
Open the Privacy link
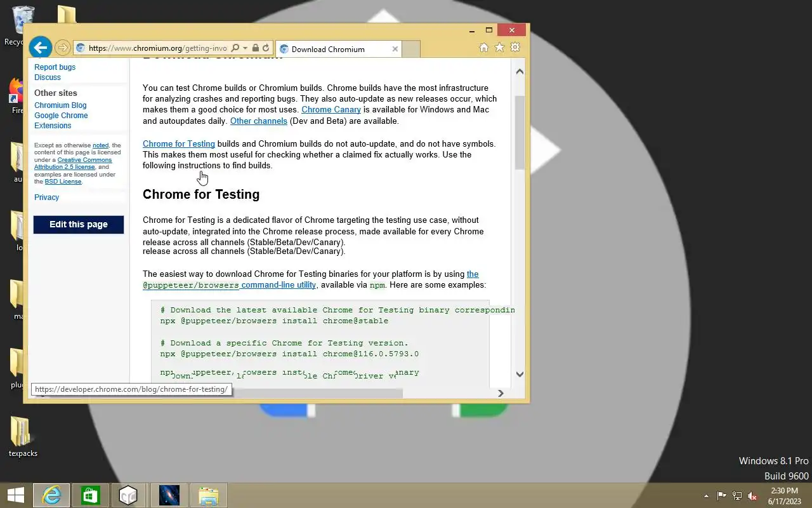46,197
